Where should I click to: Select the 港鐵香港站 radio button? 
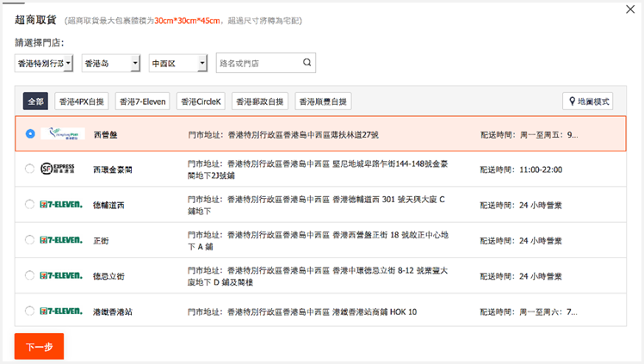coord(29,311)
